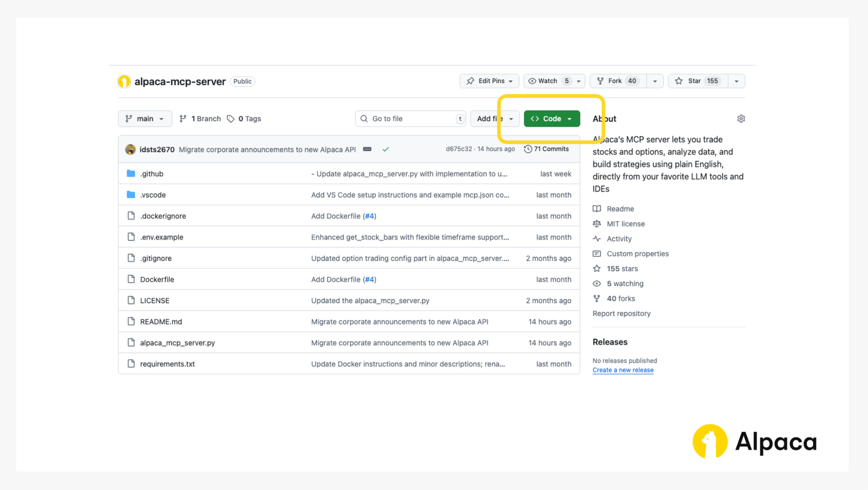Click green checkmark on latest commit

[386, 149]
